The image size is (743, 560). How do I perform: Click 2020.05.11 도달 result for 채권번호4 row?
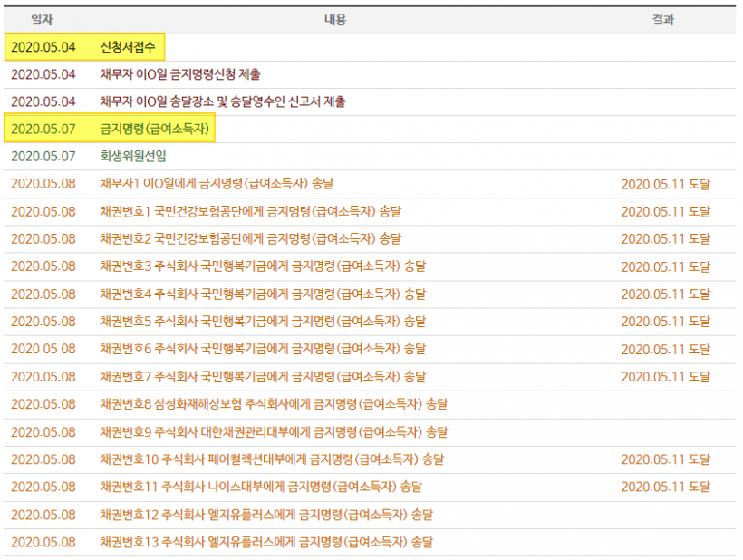tap(665, 294)
